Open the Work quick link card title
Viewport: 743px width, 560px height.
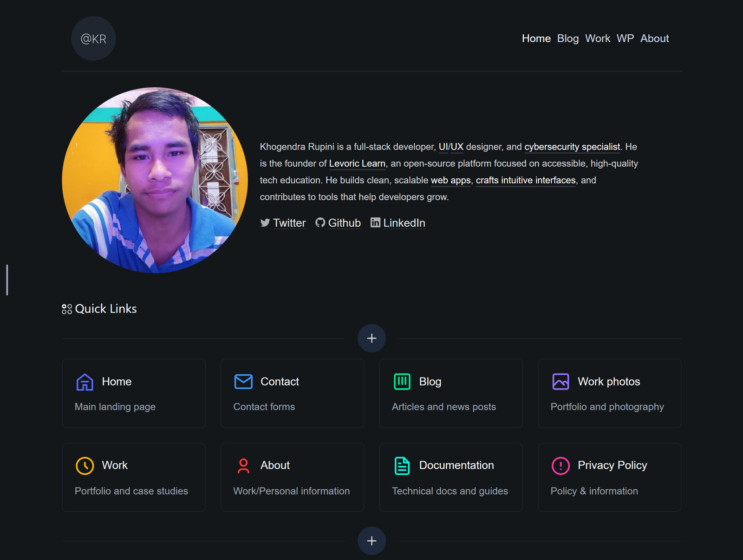[x=115, y=465]
